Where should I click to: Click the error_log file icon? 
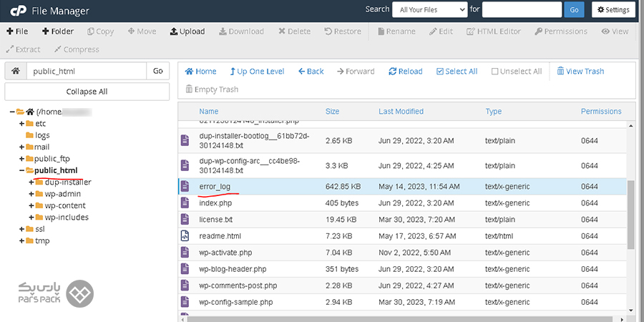tap(185, 187)
